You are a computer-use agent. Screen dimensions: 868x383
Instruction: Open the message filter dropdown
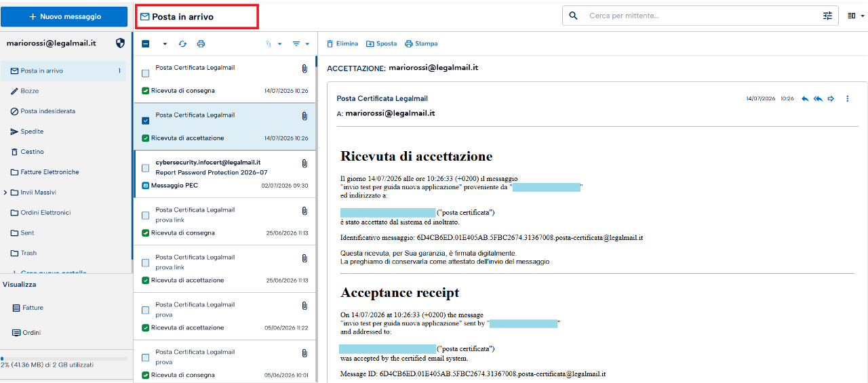[x=300, y=44]
